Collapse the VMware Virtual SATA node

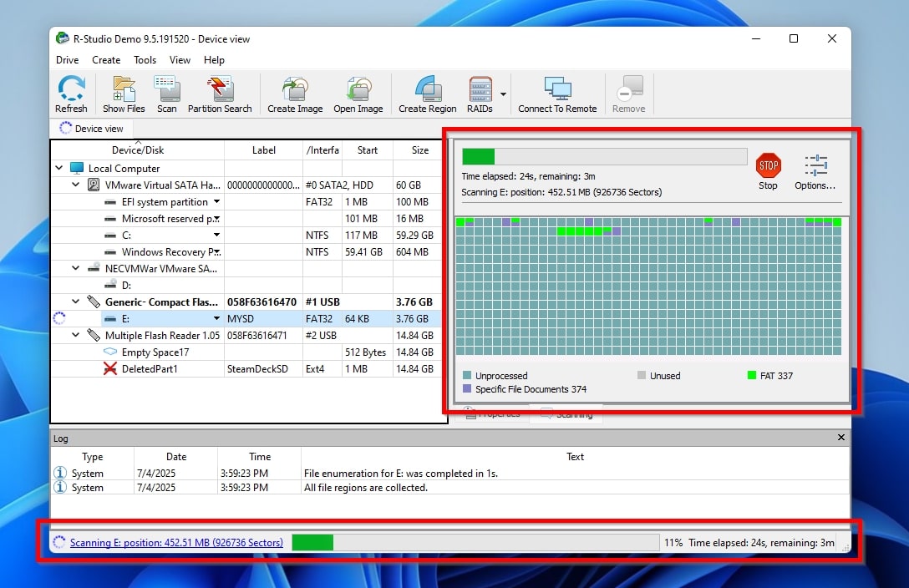coord(76,185)
